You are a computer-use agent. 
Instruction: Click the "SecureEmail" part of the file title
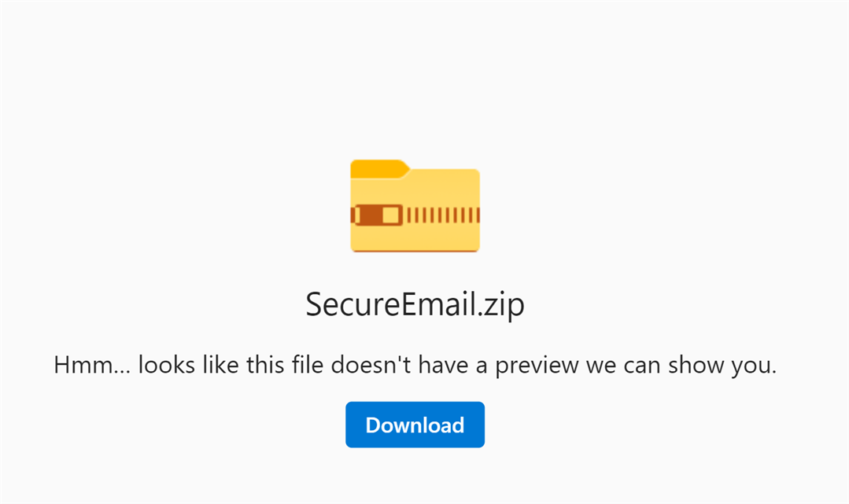(x=391, y=304)
